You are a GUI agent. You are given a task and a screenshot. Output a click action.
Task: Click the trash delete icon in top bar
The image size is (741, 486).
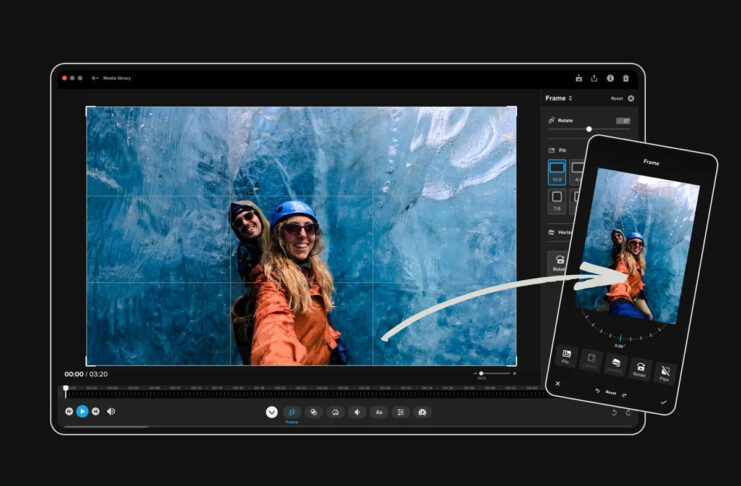click(x=626, y=78)
